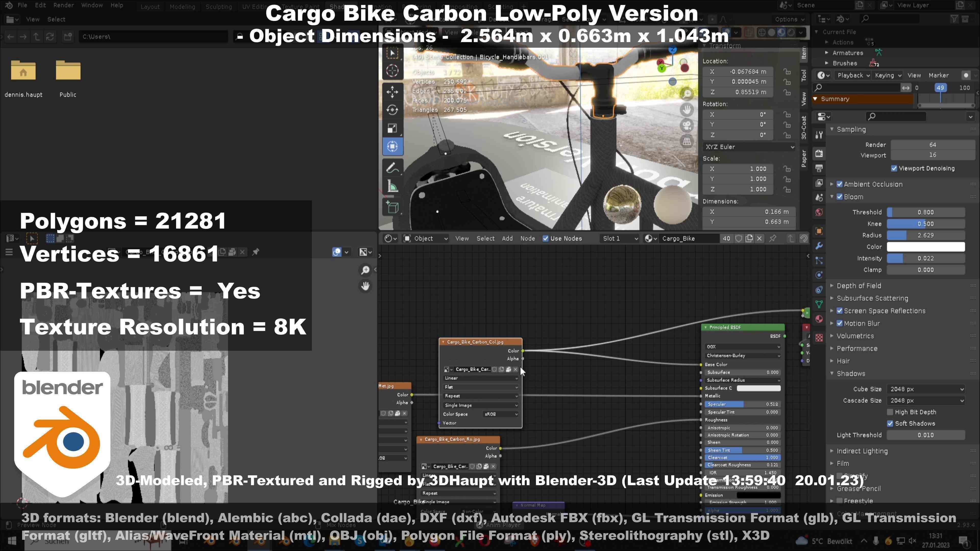The image size is (980, 551).
Task: Click the viewport pan hand icon
Action: click(687, 109)
